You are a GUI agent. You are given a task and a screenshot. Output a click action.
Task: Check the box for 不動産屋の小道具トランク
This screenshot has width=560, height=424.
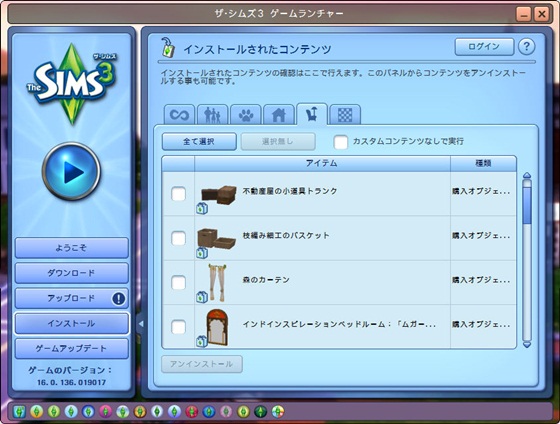point(179,194)
